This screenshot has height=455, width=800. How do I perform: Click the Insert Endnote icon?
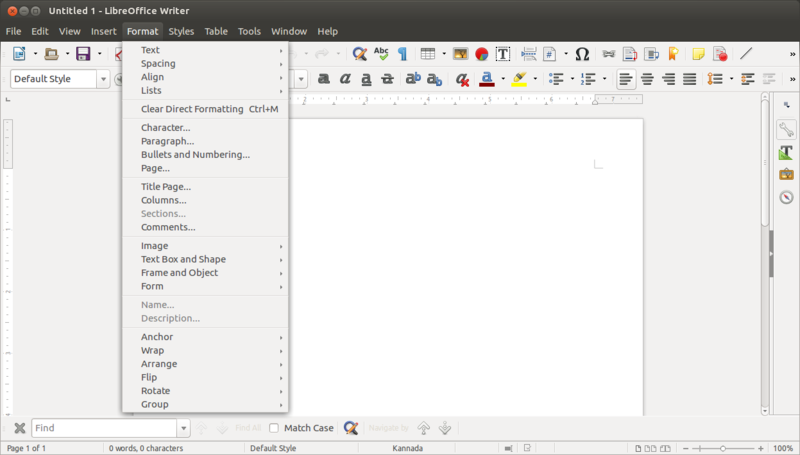click(652, 54)
